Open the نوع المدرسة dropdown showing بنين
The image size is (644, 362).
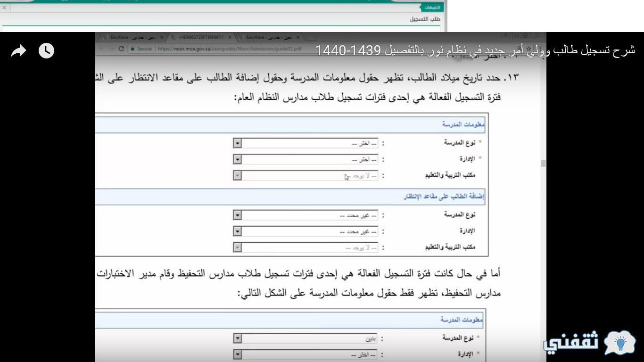[238, 338]
